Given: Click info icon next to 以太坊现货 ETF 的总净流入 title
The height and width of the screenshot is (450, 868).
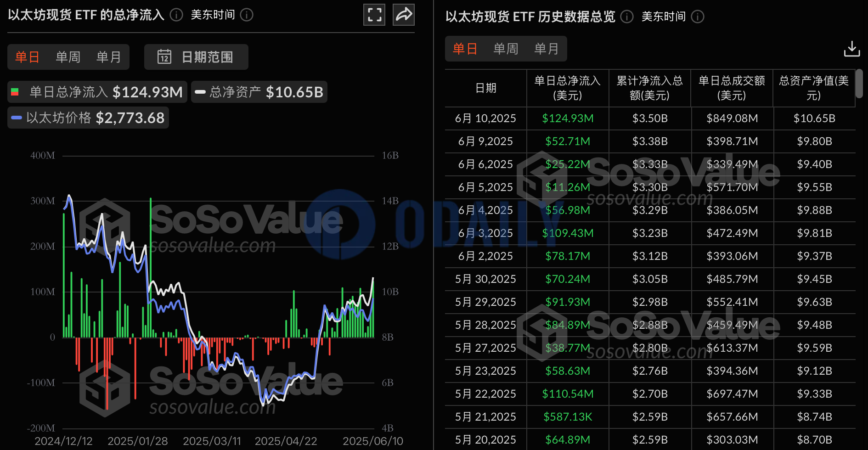Looking at the screenshot, I should tap(176, 15).
